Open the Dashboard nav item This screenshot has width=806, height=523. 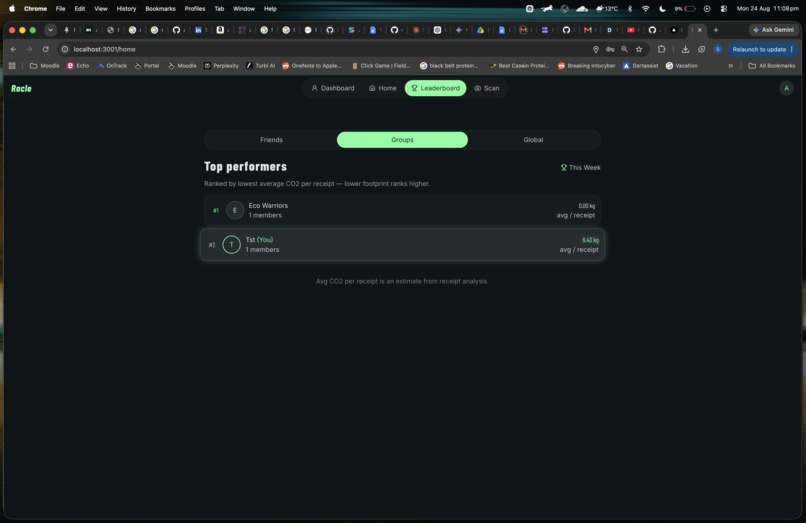point(333,88)
